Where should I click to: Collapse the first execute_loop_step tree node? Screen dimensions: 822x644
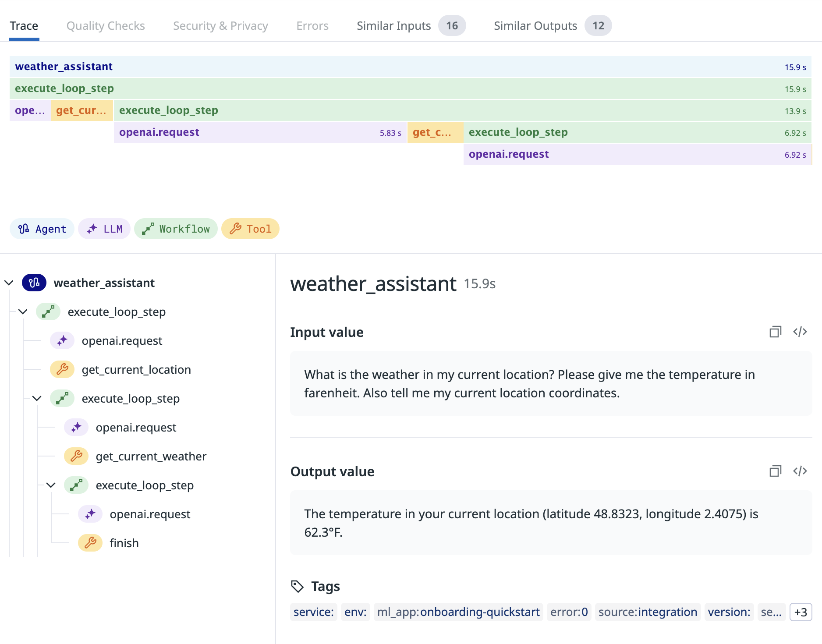[x=23, y=312]
